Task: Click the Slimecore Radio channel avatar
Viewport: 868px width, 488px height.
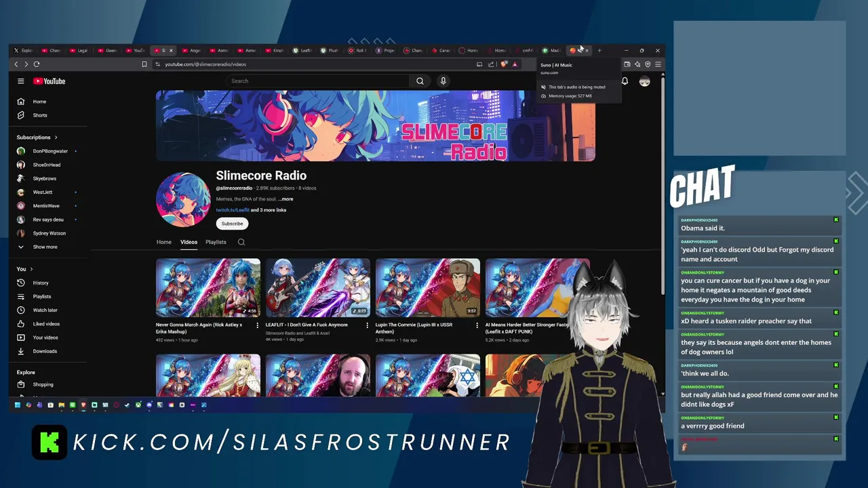Action: [183, 200]
